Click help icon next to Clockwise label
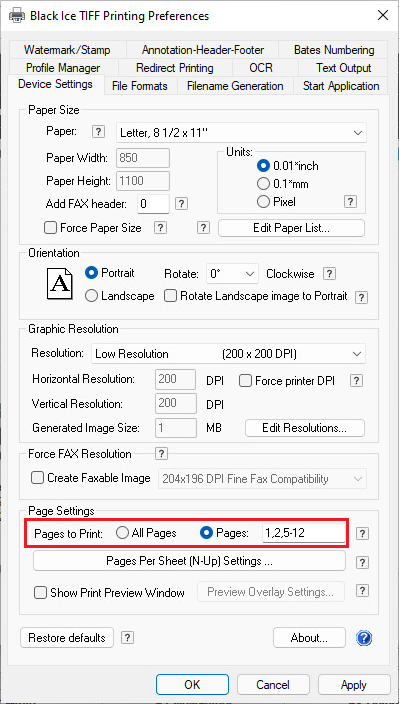Image resolution: width=399 pixels, height=704 pixels. pyautogui.click(x=330, y=273)
